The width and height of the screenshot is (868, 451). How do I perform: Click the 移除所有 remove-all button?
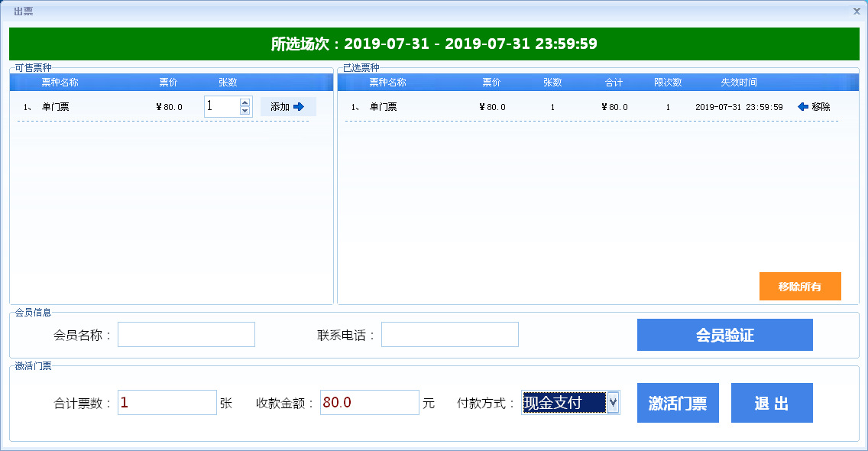799,286
